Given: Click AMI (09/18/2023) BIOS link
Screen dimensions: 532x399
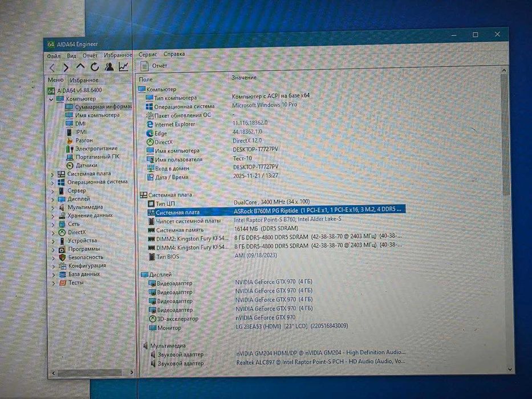Looking at the screenshot, I should click(256, 255).
